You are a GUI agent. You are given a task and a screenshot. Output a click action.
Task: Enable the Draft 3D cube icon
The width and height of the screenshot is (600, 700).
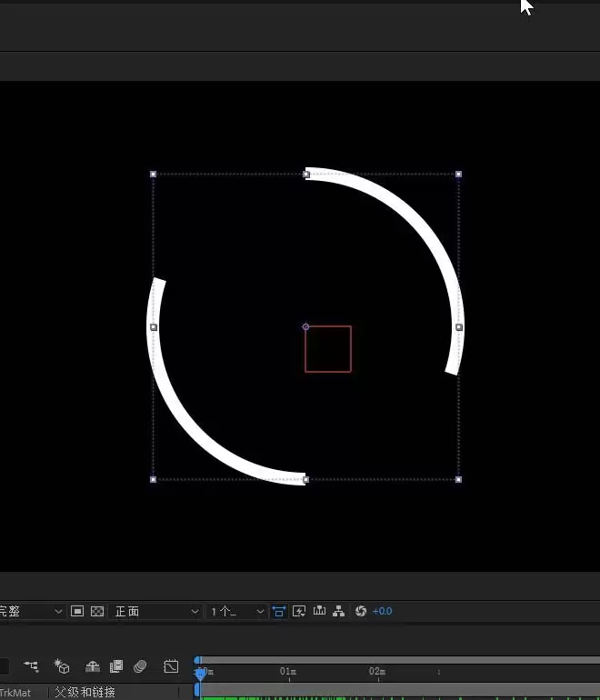click(62, 666)
